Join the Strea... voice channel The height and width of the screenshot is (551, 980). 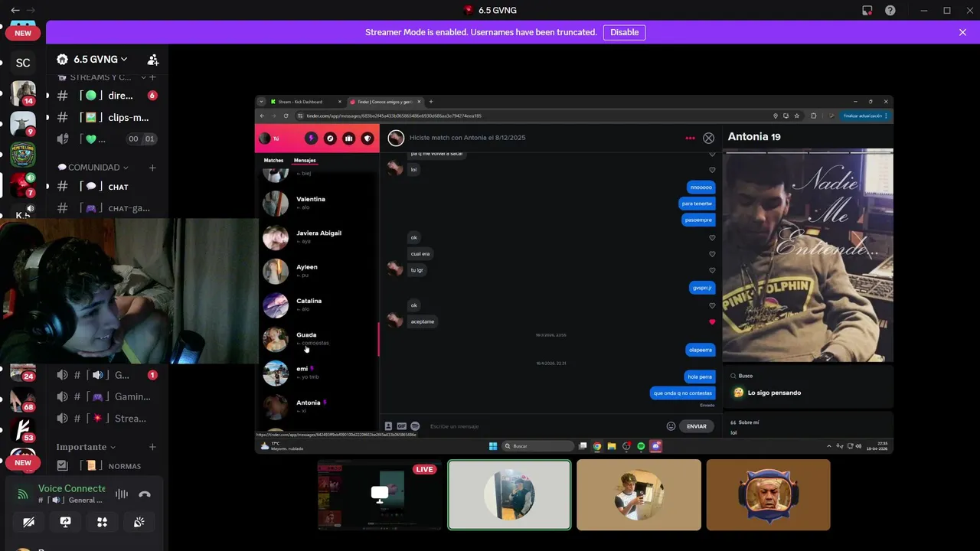coord(107,419)
